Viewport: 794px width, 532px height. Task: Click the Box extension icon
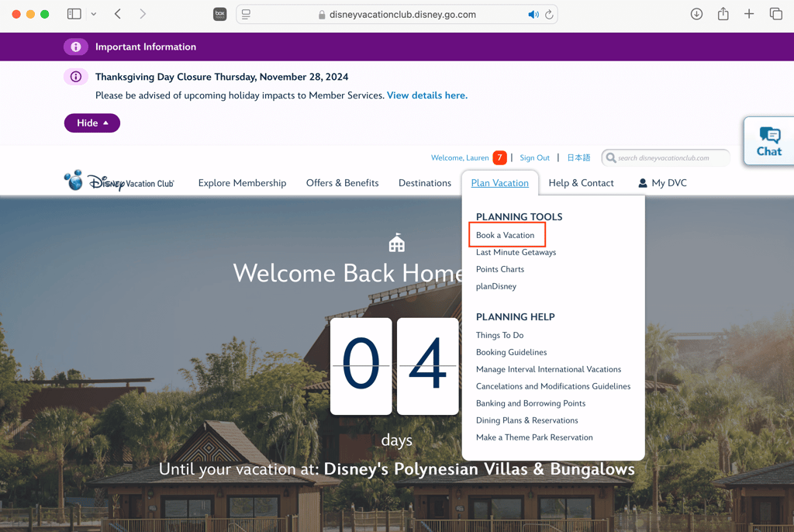click(x=219, y=14)
